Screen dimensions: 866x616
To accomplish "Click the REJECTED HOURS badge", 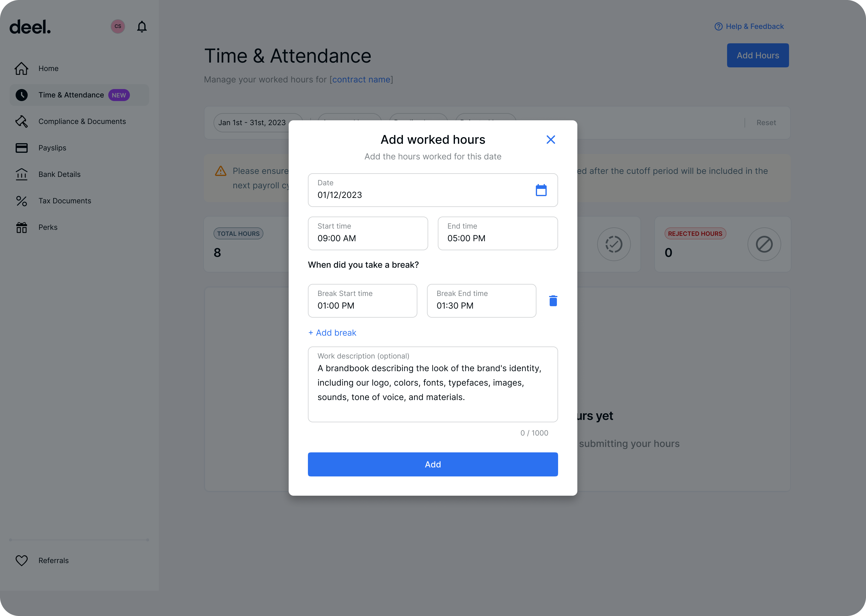I will 695,234.
